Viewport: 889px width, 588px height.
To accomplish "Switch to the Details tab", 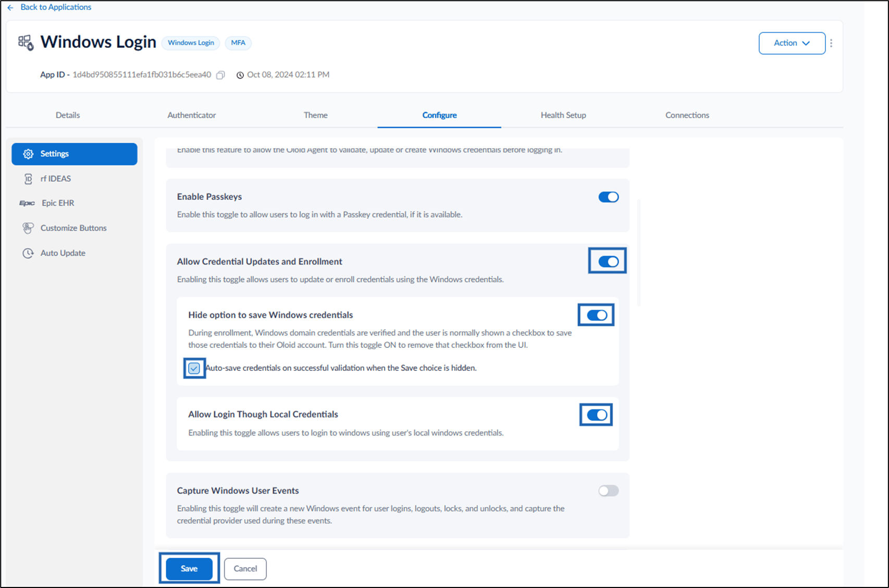I will 68,115.
